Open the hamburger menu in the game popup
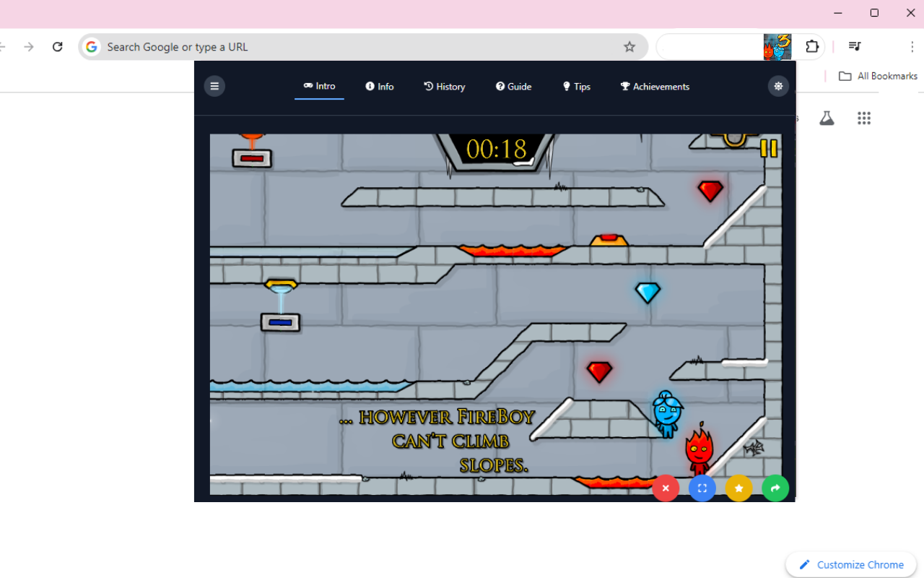 tap(214, 86)
